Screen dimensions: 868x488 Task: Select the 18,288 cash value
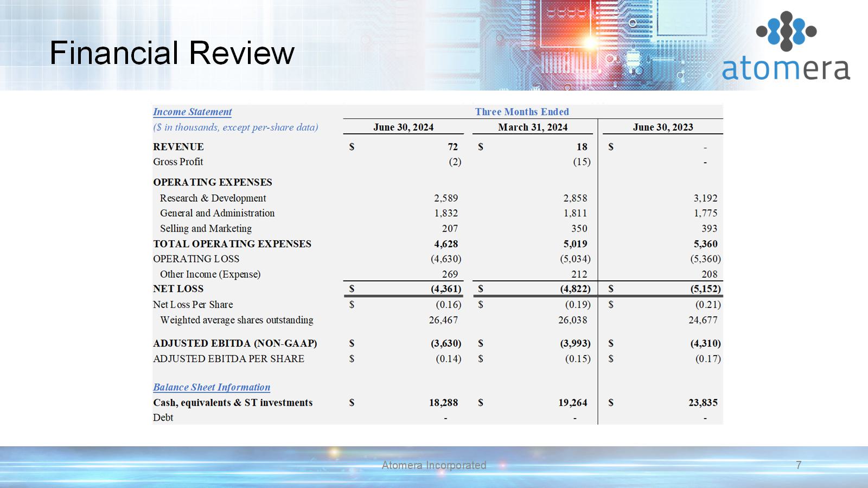443,403
